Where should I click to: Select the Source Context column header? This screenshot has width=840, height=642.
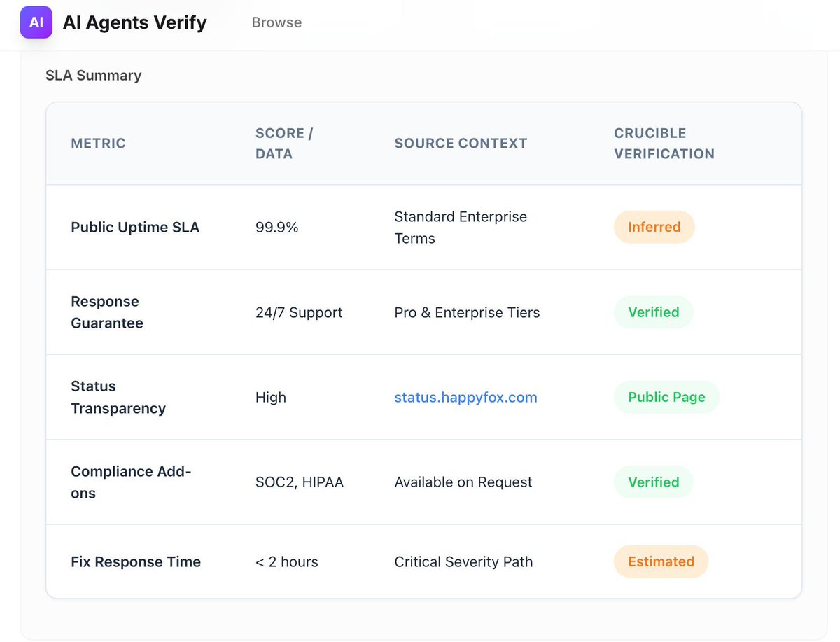pos(461,144)
